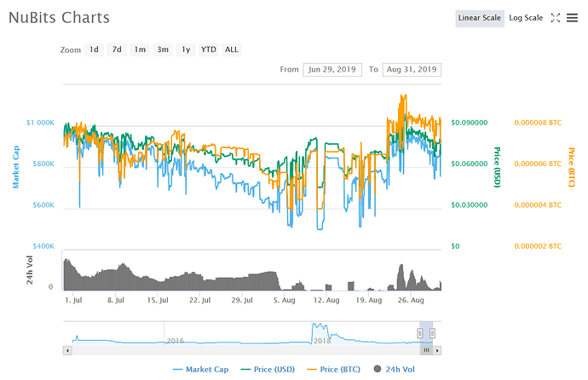Set zoom to YTD
The image size is (588, 380).
209,49
